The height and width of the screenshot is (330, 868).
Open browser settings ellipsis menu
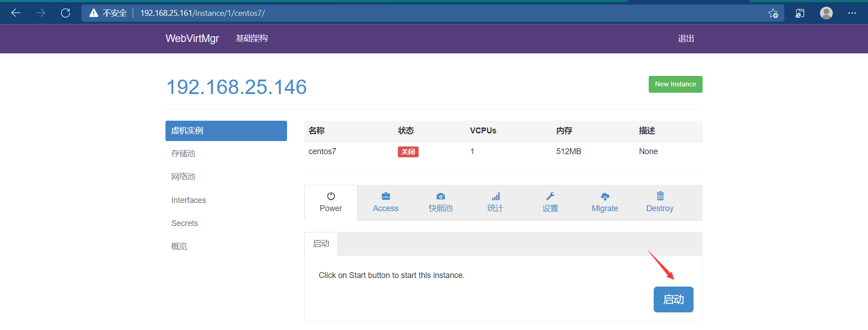(852, 13)
